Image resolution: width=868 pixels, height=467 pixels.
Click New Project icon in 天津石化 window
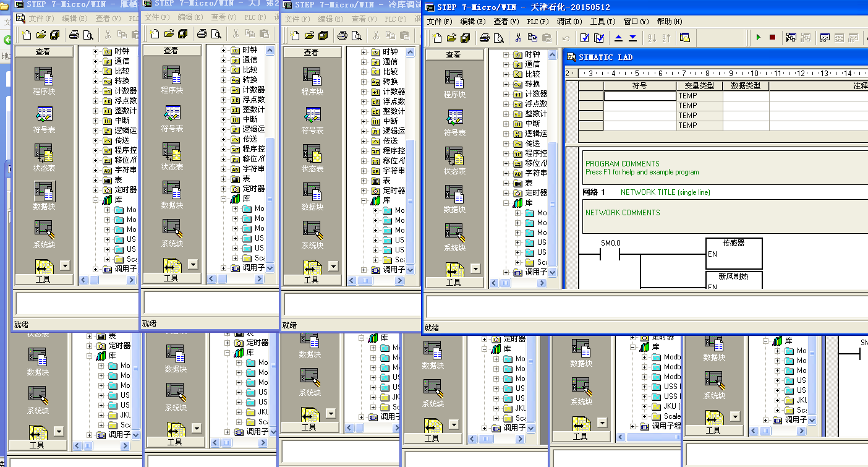pos(438,38)
